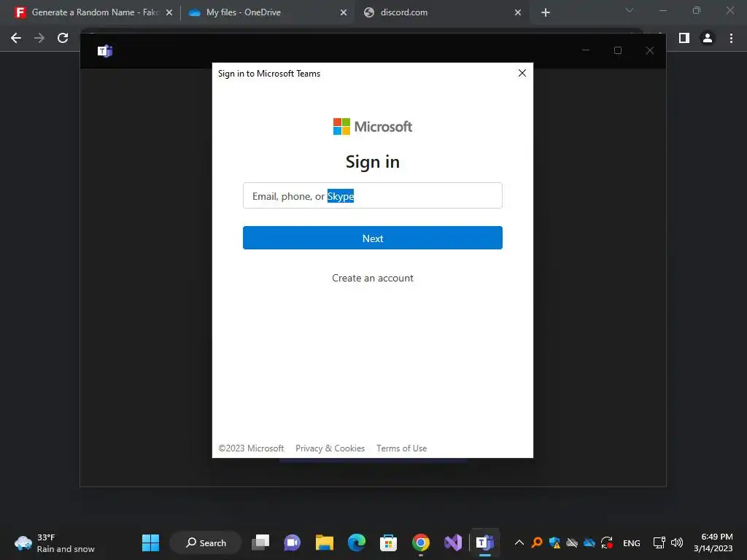Open the Create an account link

coord(373,278)
